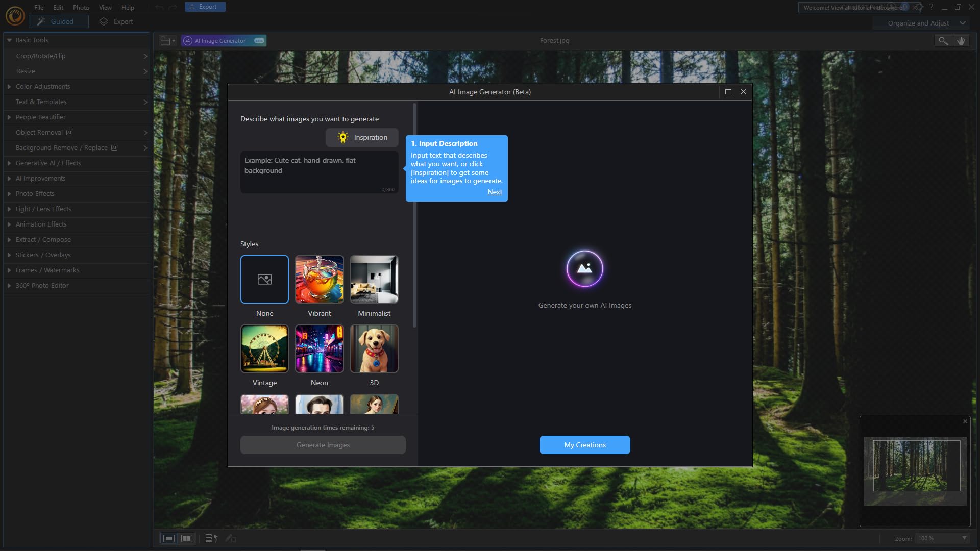Expand the Photo Effects section

(9, 194)
